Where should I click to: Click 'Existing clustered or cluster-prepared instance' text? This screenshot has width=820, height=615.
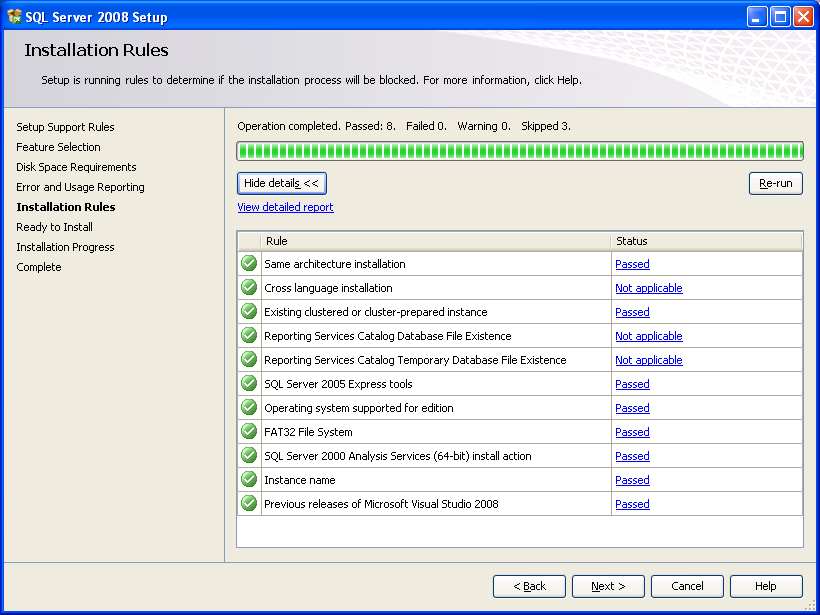tap(375, 312)
